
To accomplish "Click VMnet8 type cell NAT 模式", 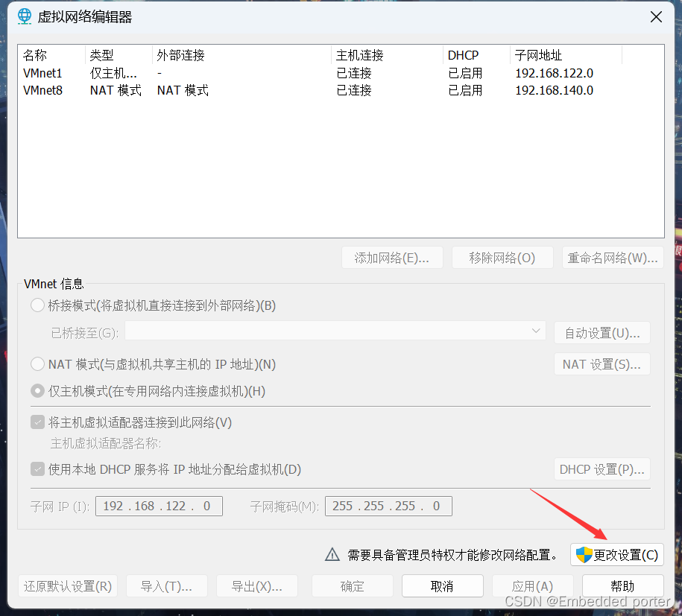I will pos(116,90).
